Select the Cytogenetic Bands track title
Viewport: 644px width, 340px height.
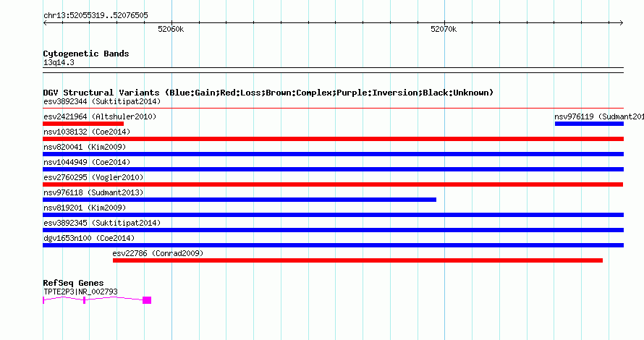coord(86,54)
